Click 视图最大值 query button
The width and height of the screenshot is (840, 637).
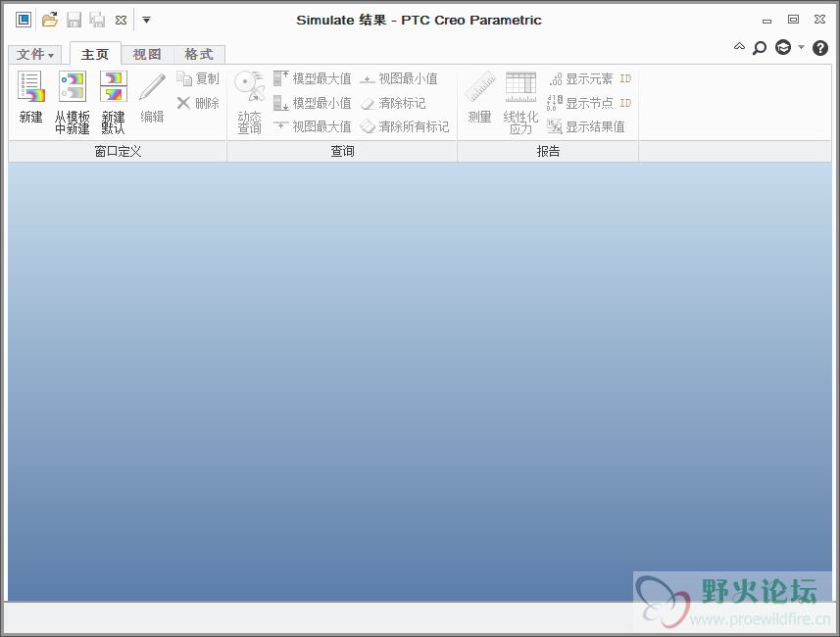point(312,127)
